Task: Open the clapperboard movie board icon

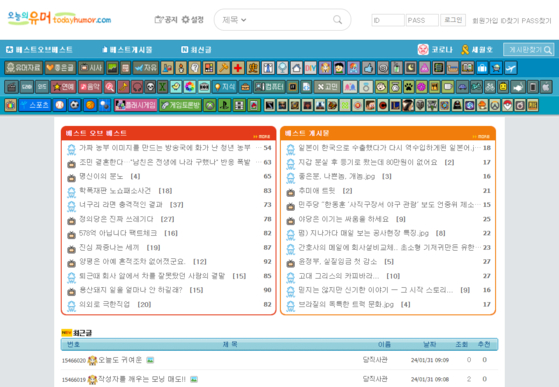Action: 11,87
